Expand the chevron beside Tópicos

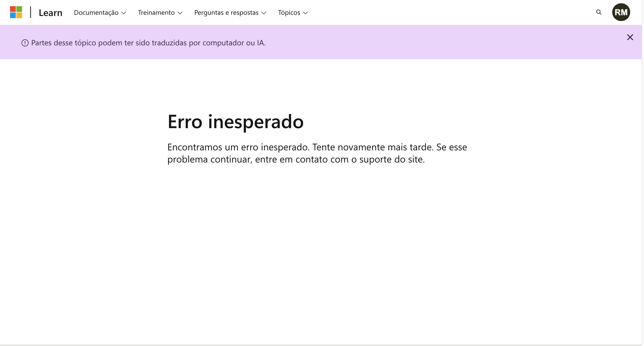coord(305,13)
